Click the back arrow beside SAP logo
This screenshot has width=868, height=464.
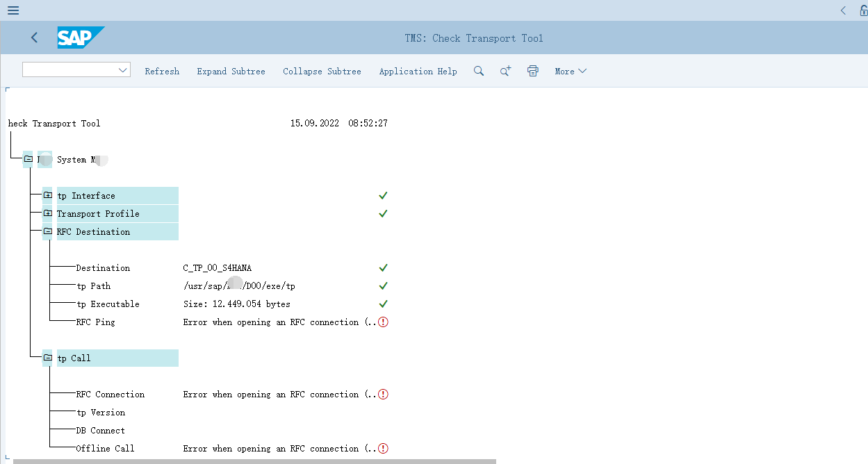point(34,38)
